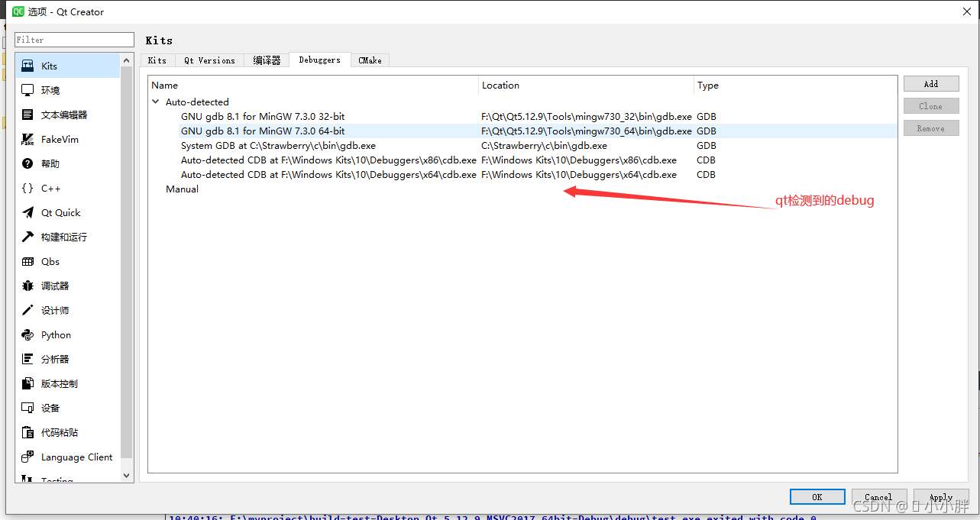Select the Python icon
The width and height of the screenshot is (980, 520).
pos(27,334)
